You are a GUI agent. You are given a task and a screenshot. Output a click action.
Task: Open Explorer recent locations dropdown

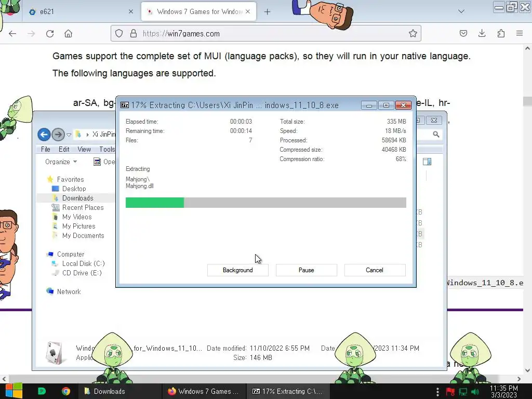point(69,135)
